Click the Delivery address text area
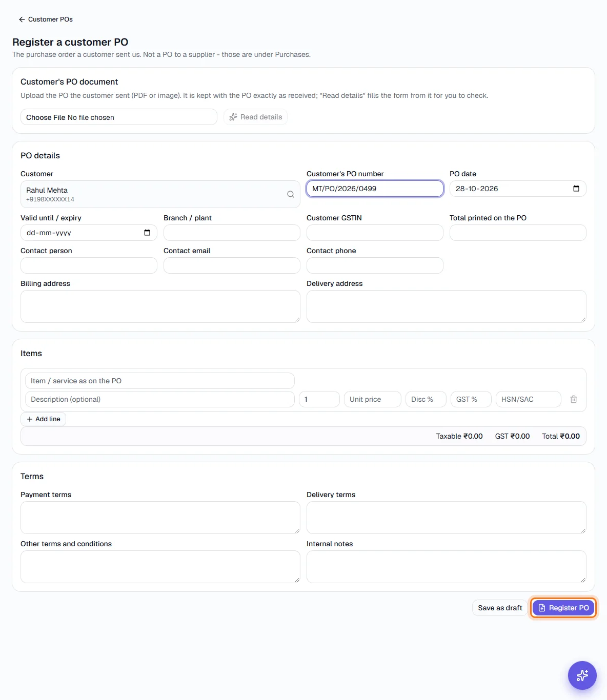Screen dimensions: 607x700 (x=447, y=306)
